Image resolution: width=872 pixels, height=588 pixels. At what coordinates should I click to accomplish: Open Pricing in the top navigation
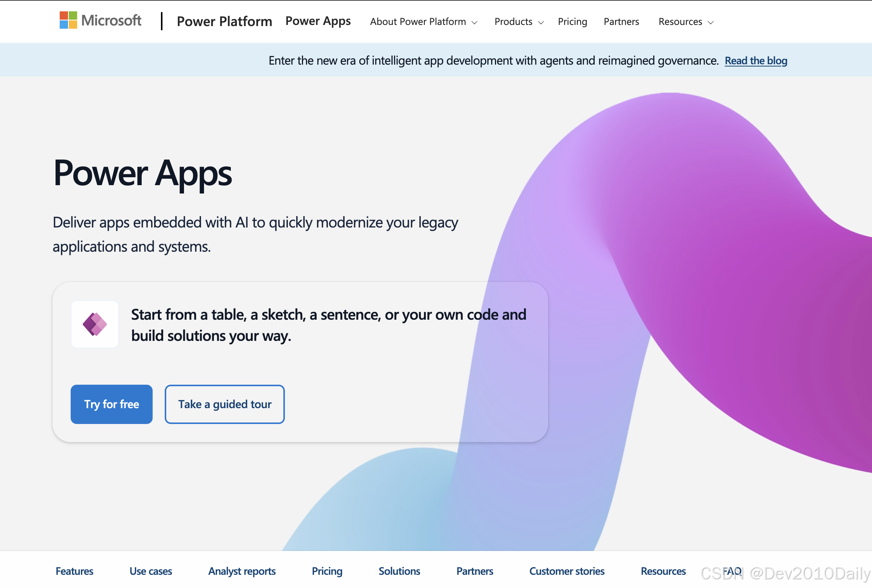coord(572,22)
